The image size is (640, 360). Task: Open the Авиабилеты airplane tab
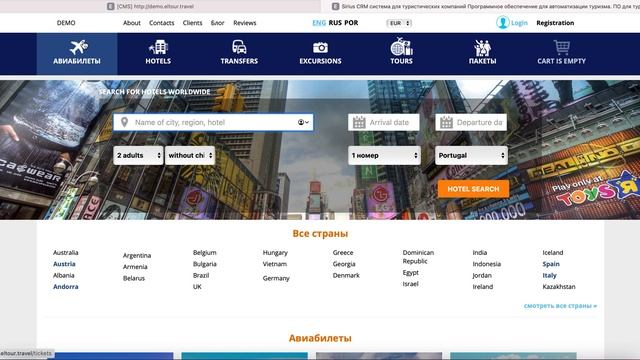pyautogui.click(x=77, y=53)
